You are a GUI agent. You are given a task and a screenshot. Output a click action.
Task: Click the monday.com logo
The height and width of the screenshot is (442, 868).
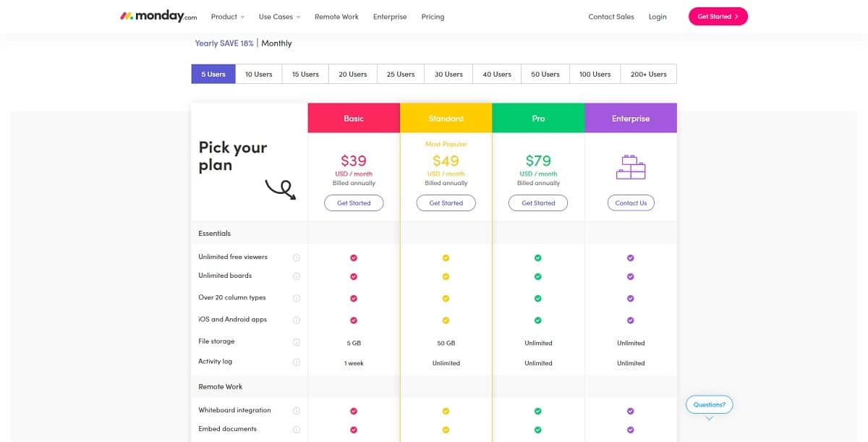(x=158, y=16)
